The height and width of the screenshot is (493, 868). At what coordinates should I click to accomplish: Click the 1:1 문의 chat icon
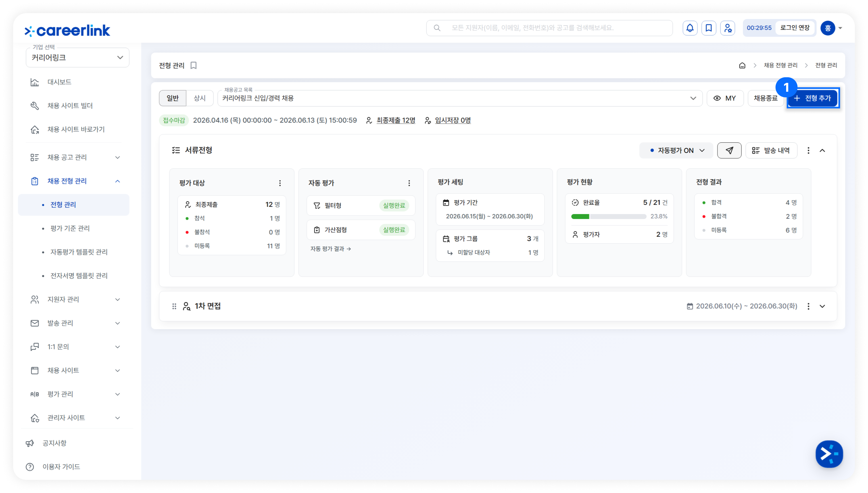[x=35, y=347]
